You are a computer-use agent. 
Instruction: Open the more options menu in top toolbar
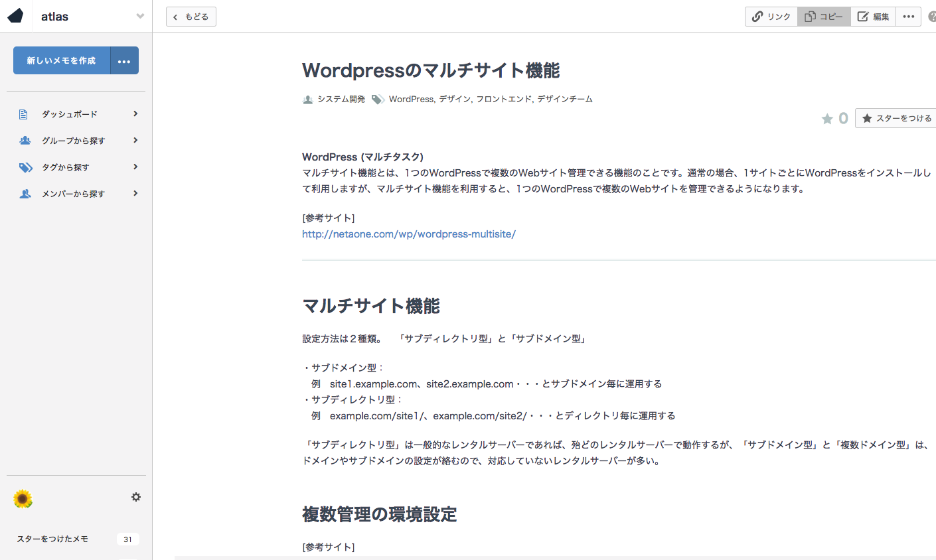pyautogui.click(x=909, y=17)
